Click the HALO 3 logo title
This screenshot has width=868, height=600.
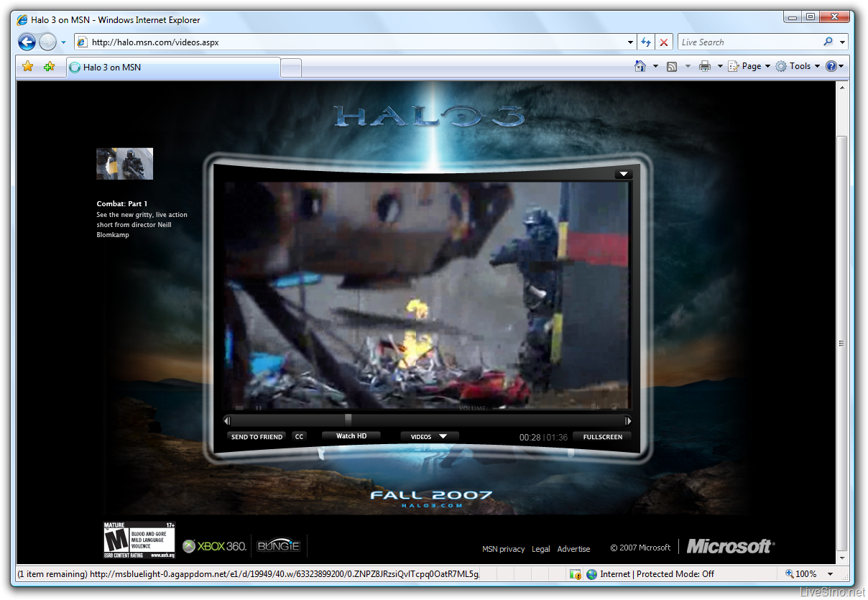coord(429,116)
